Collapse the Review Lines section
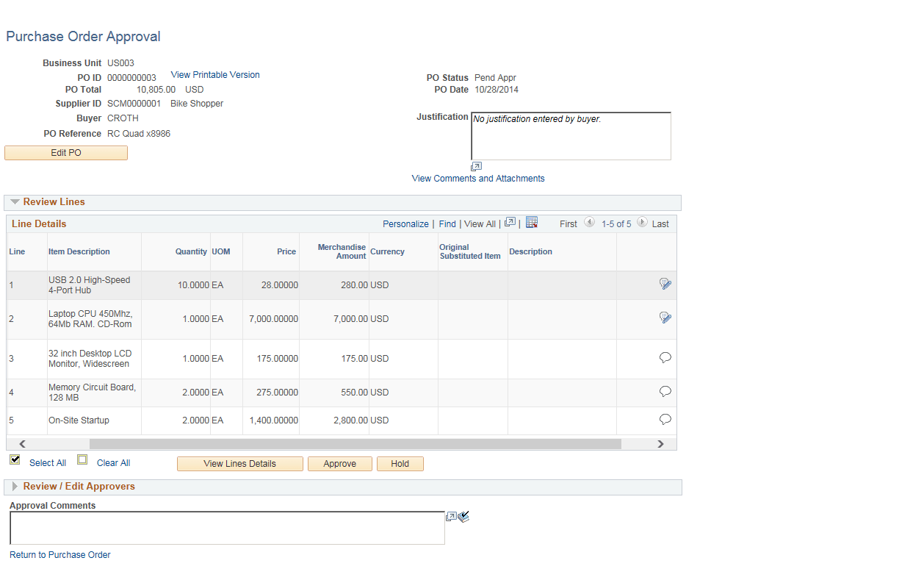 pyautogui.click(x=15, y=201)
